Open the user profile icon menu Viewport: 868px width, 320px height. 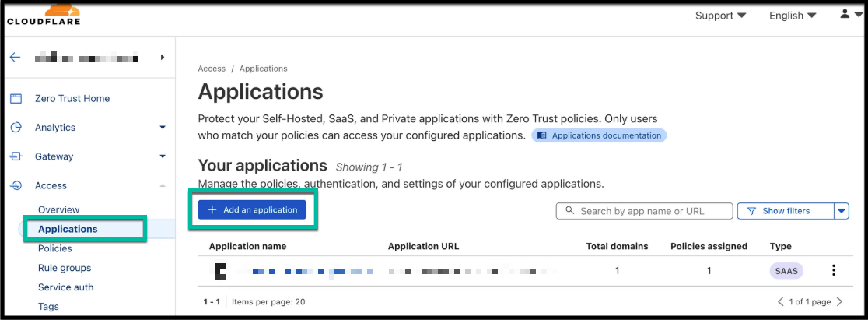pyautogui.click(x=845, y=15)
